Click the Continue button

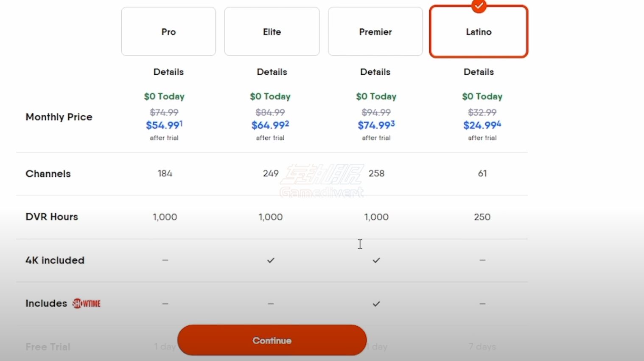click(272, 340)
